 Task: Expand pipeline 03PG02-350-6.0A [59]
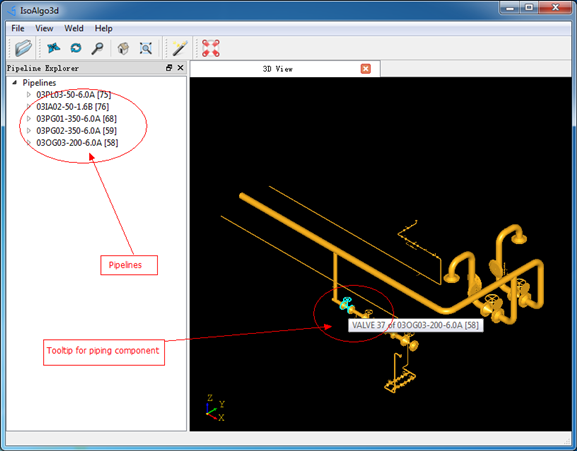coord(29,130)
